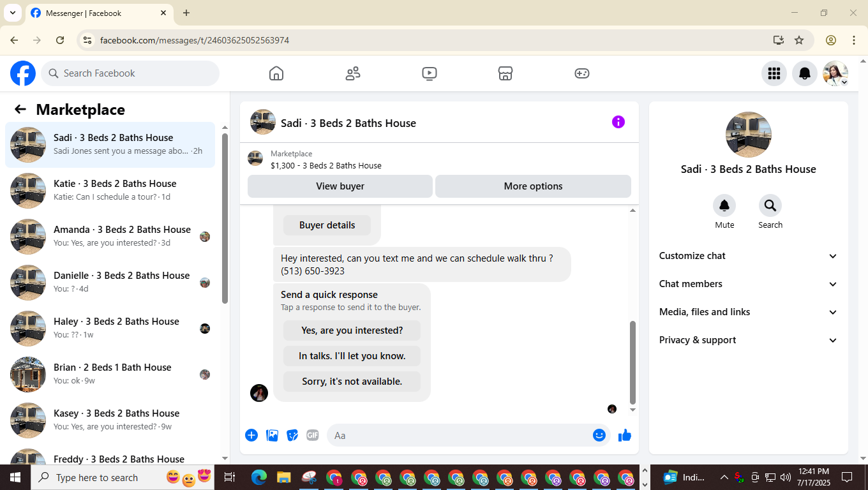Open conversation information purple icon
The width and height of the screenshot is (868, 490).
tap(618, 122)
